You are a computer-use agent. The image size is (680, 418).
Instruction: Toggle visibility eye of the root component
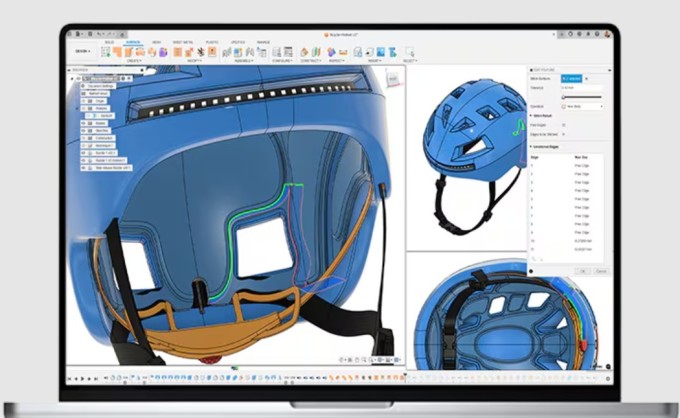(x=78, y=78)
